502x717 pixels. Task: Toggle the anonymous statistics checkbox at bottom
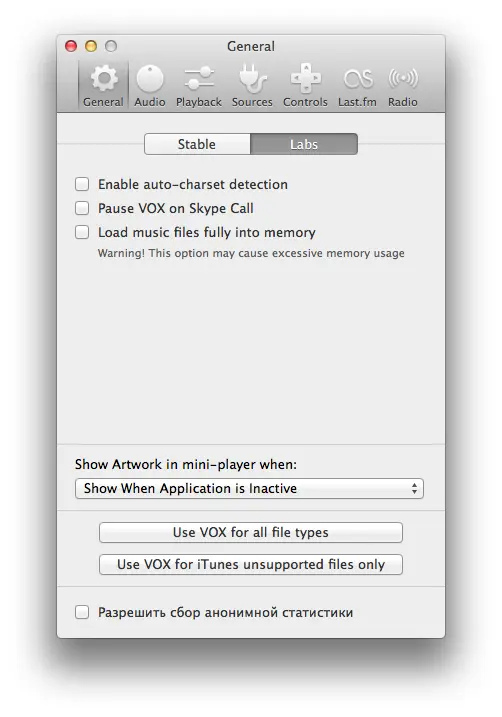coord(82,612)
